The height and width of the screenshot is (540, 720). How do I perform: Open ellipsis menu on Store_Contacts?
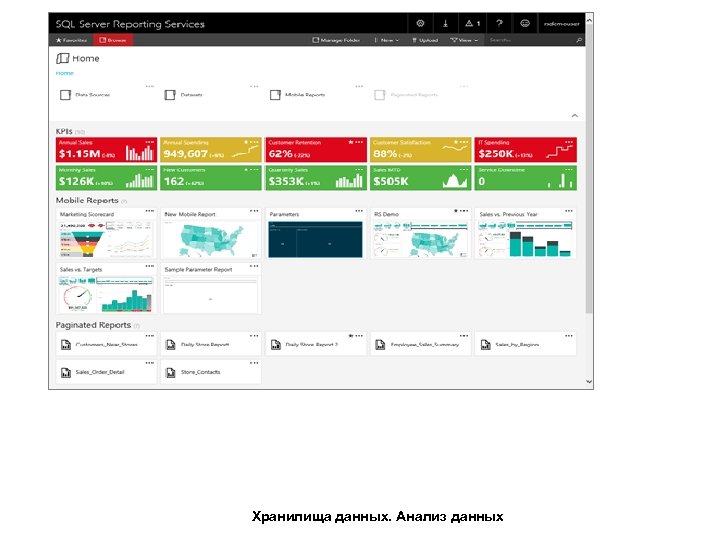coord(254,363)
